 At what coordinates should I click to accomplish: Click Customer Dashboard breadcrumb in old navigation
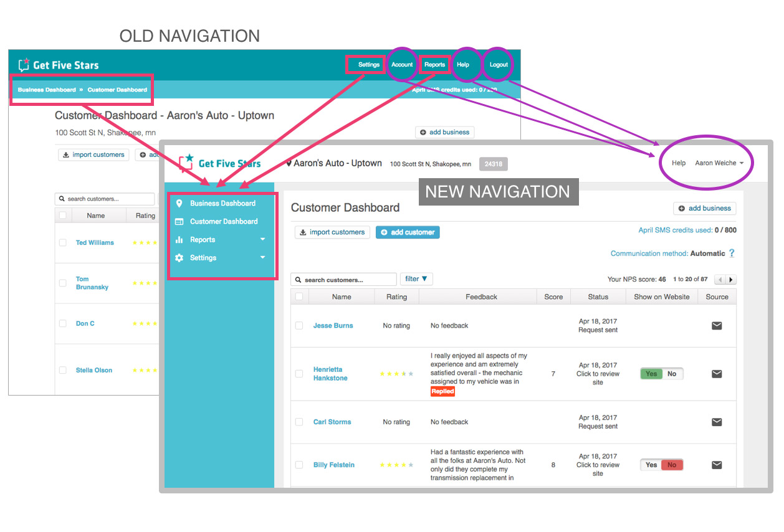(x=117, y=90)
